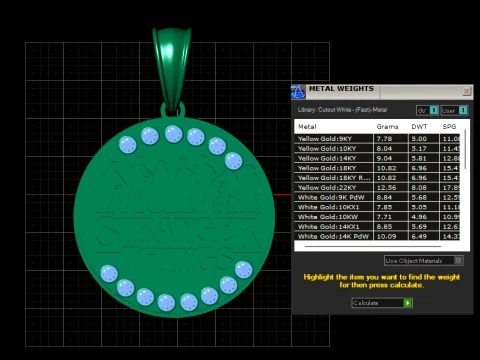This screenshot has width=480, height=360.
Task: Select the White Gold:10KX1 row
Action: tap(377, 207)
